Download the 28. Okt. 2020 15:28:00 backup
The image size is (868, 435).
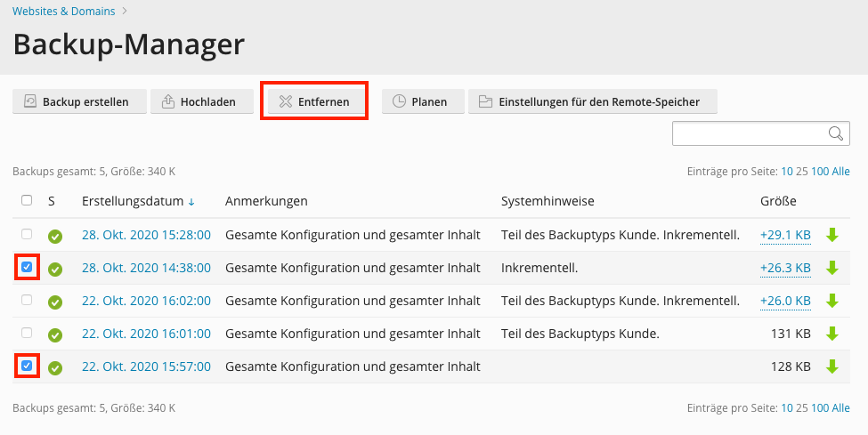(833, 235)
